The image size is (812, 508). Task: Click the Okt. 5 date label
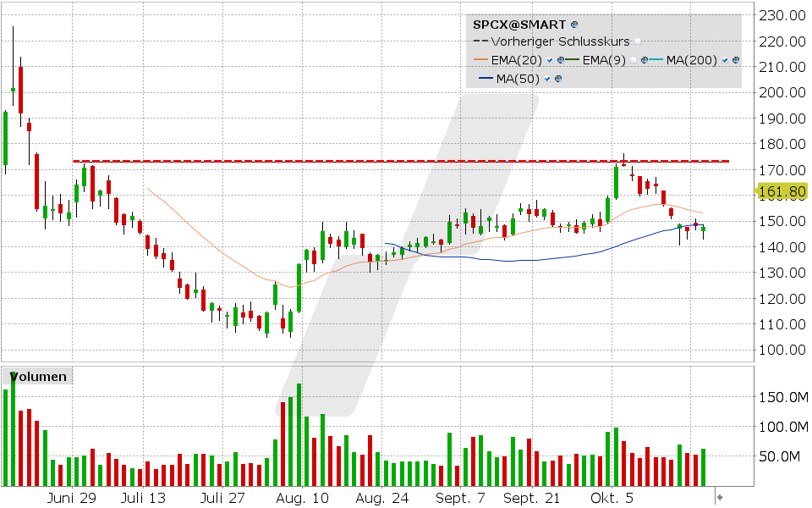[x=612, y=498]
